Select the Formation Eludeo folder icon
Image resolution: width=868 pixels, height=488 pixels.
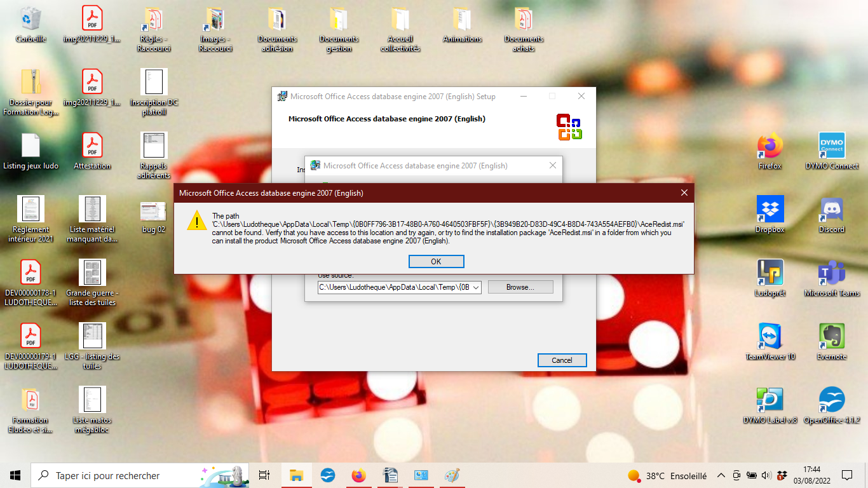(31, 410)
